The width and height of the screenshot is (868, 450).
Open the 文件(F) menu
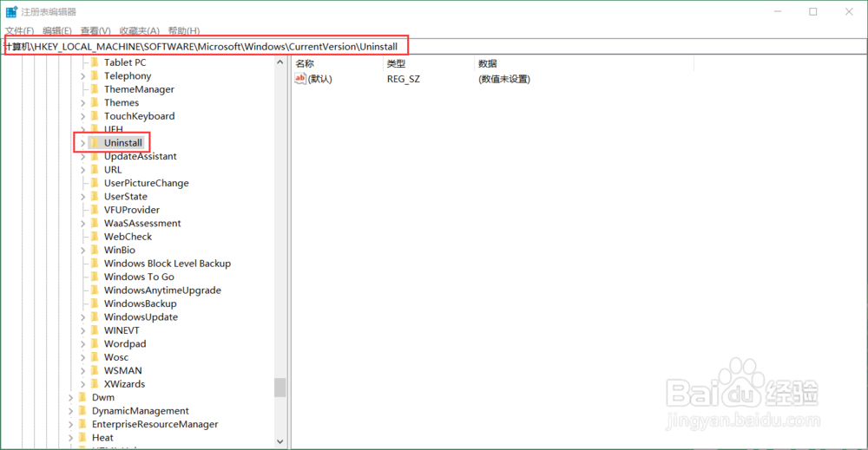(19, 31)
